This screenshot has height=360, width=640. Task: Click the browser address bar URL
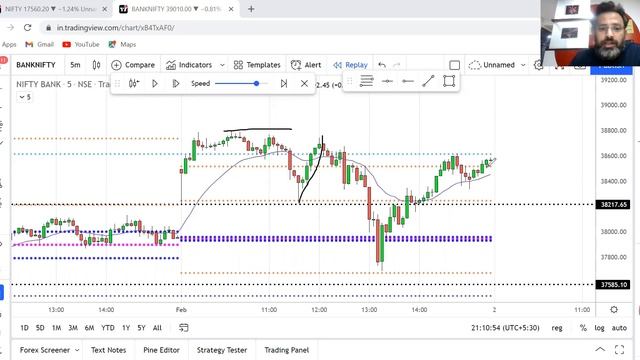(x=116, y=28)
